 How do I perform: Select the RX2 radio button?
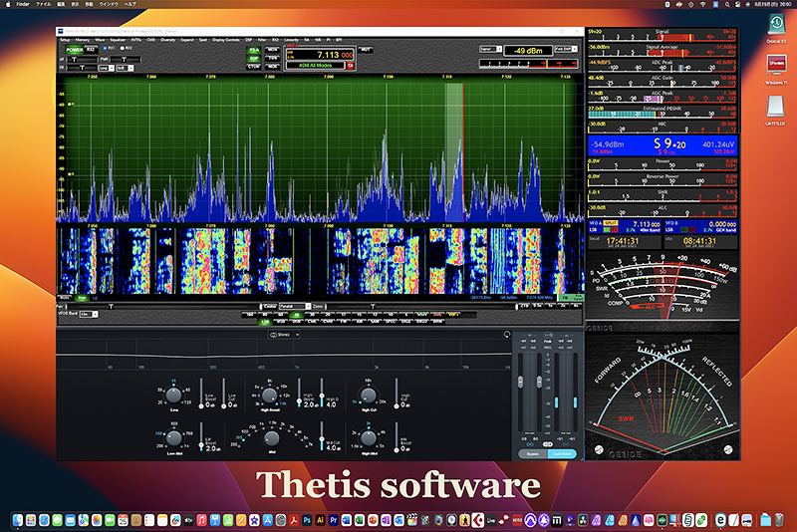(x=123, y=48)
